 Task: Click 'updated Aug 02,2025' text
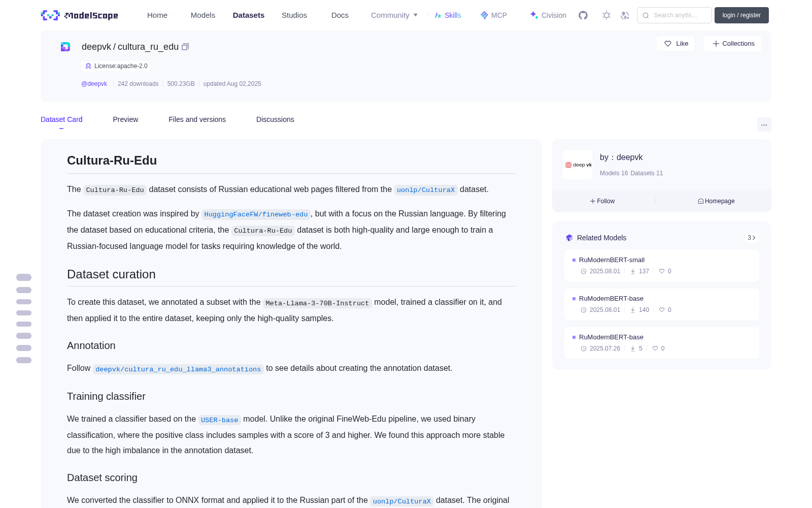tap(232, 84)
